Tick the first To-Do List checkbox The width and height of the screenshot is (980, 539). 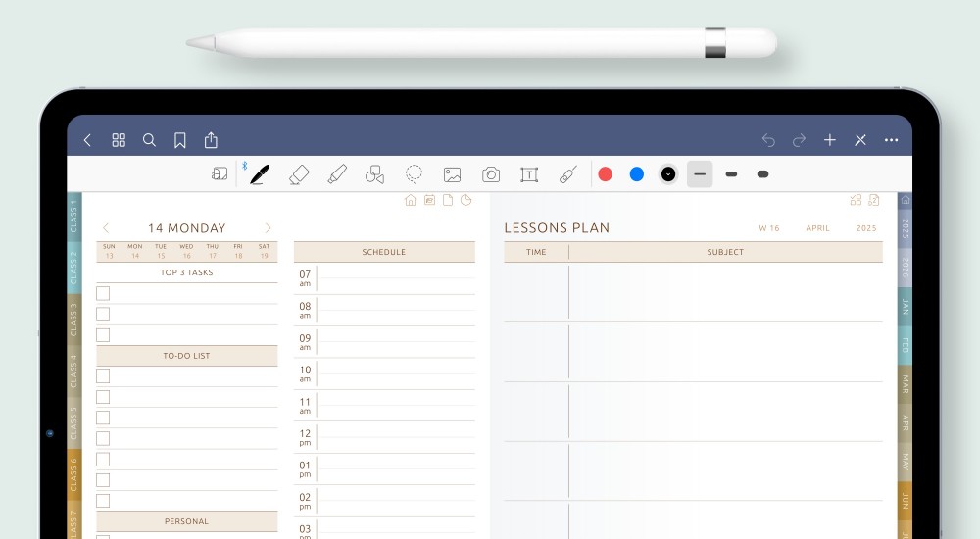pos(103,376)
